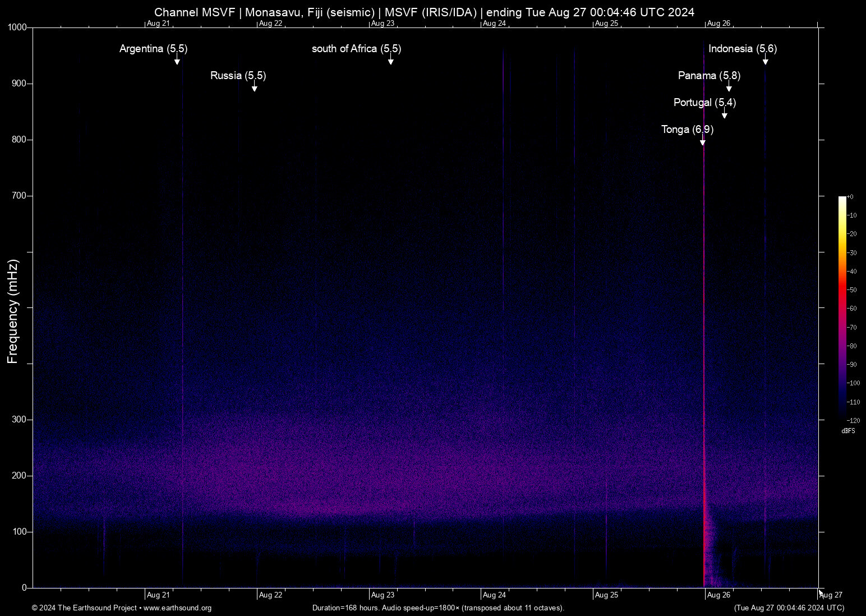Click the Russia (5.5) arrow marker
Screen dimensions: 866x616
point(255,86)
